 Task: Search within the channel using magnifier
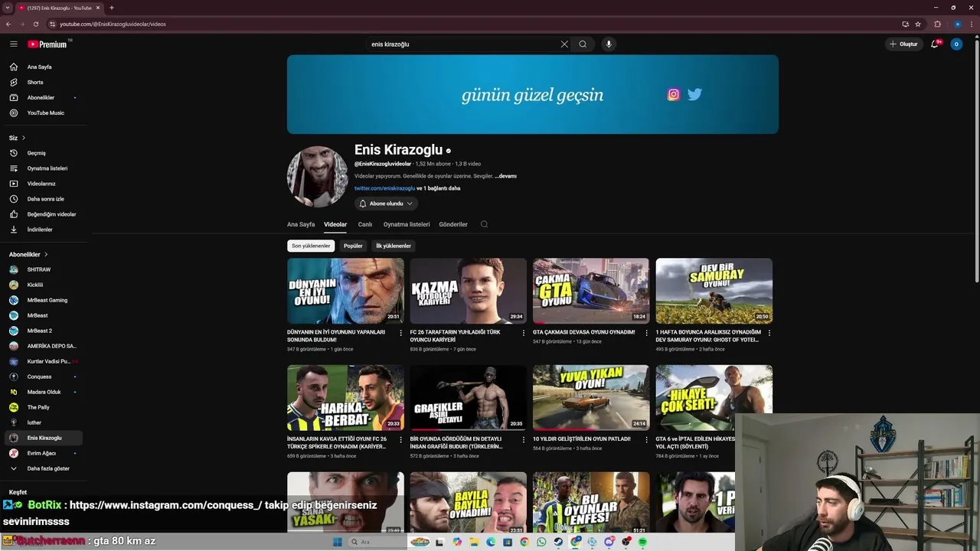pos(484,224)
